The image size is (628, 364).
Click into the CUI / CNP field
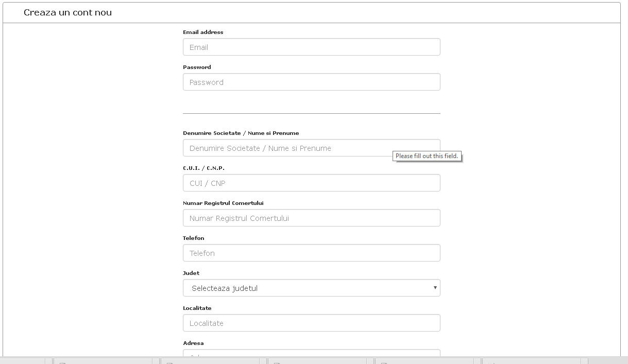311,183
